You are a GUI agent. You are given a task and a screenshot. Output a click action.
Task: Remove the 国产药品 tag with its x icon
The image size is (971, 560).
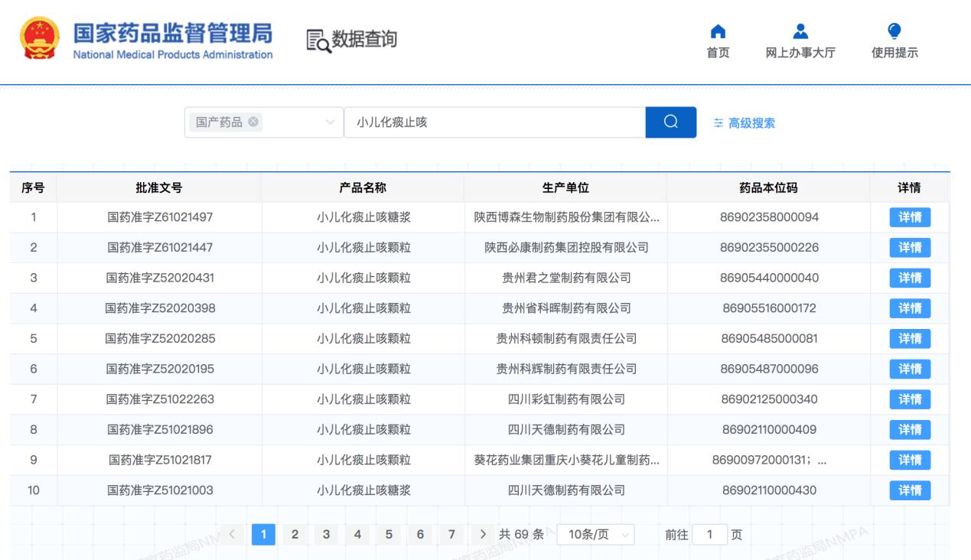pos(252,122)
